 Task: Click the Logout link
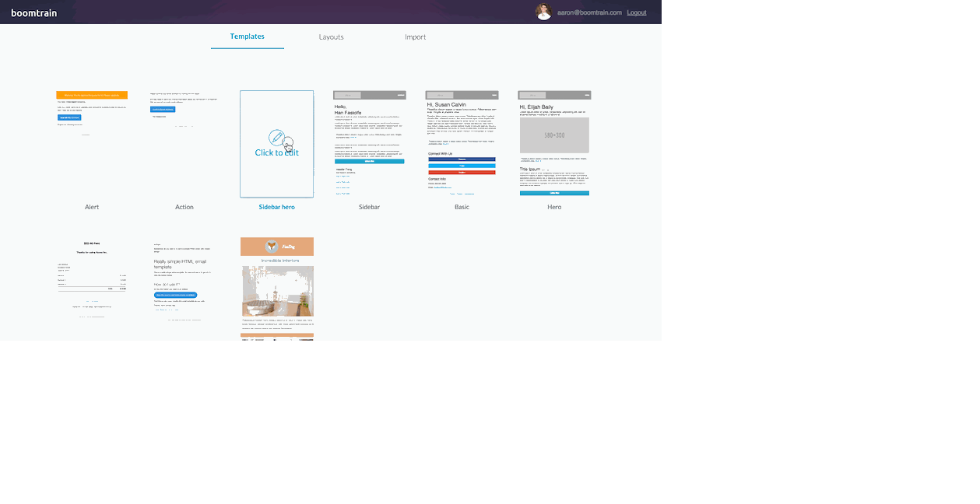[636, 12]
